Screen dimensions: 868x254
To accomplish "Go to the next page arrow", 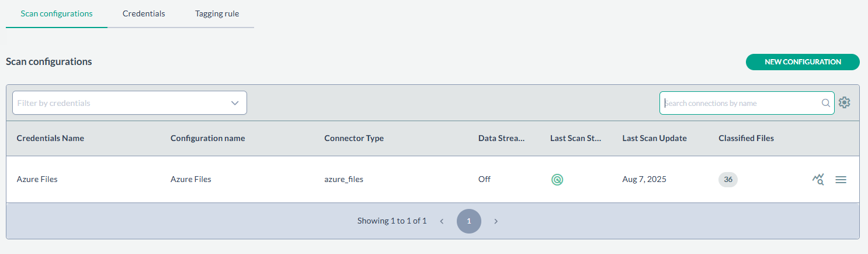I will (x=496, y=221).
